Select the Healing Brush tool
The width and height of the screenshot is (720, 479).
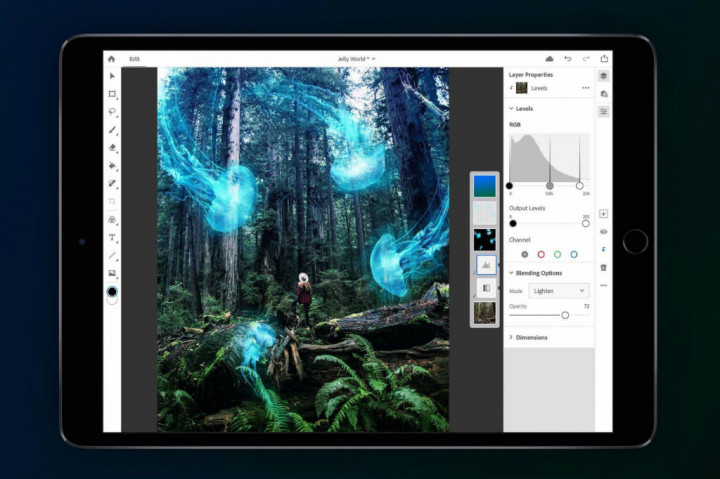pos(112,184)
